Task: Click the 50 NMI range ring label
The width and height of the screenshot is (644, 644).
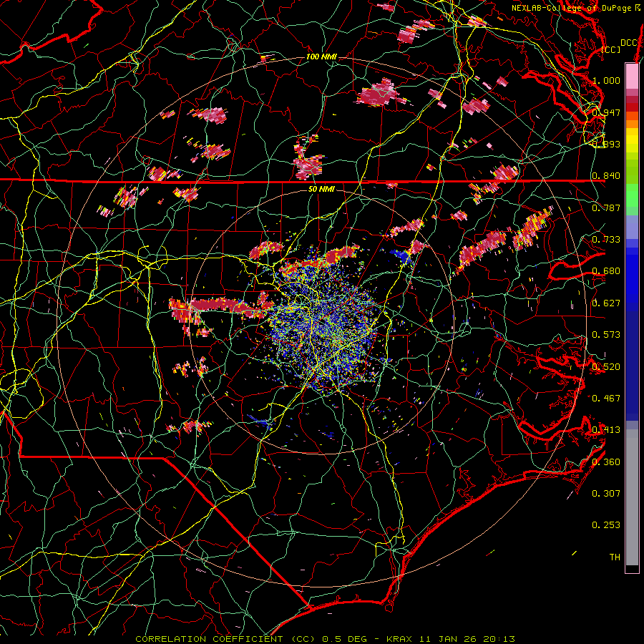Action: [321, 189]
